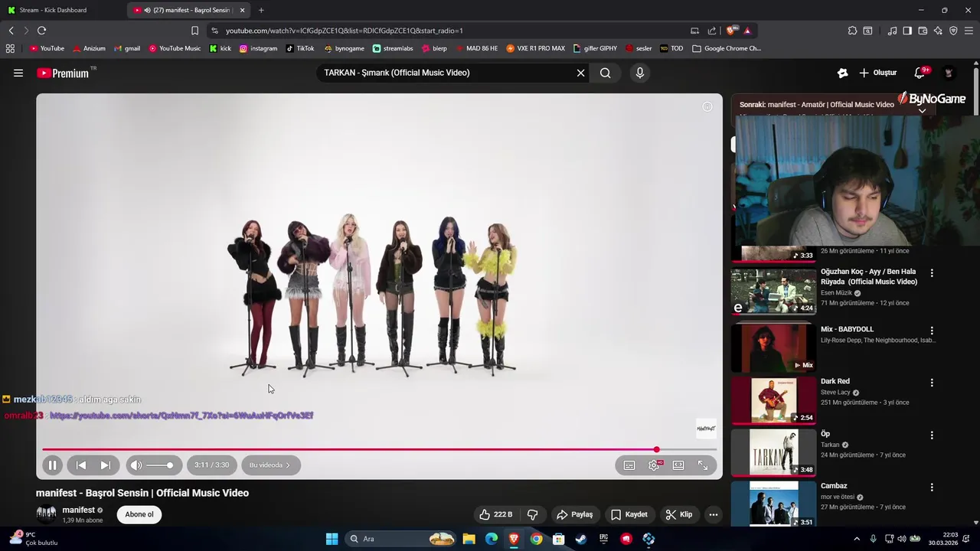The height and width of the screenshot is (551, 980).
Task: Open options for Mix - BABYDOLL
Action: point(932,331)
